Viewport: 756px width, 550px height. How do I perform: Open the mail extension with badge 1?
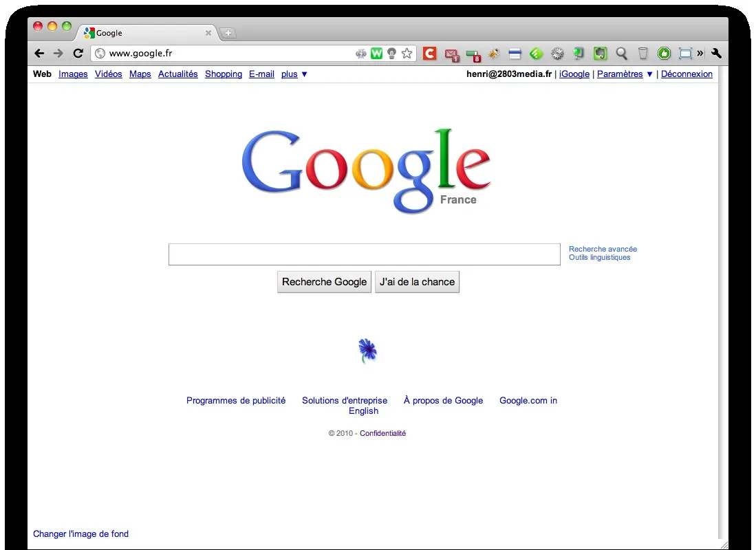[452, 55]
